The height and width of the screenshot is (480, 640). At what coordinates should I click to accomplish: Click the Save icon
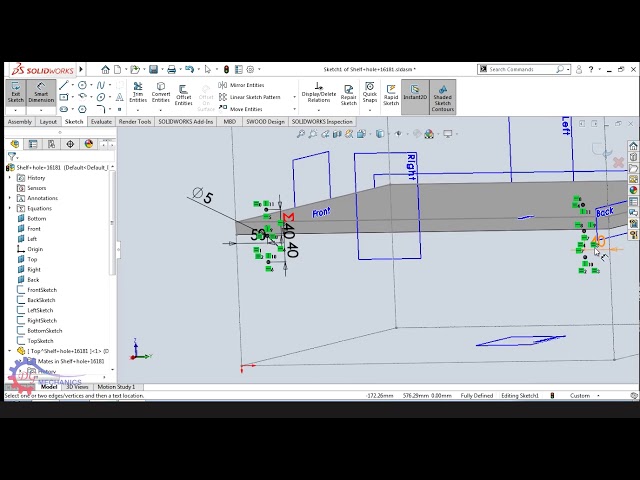pos(153,69)
